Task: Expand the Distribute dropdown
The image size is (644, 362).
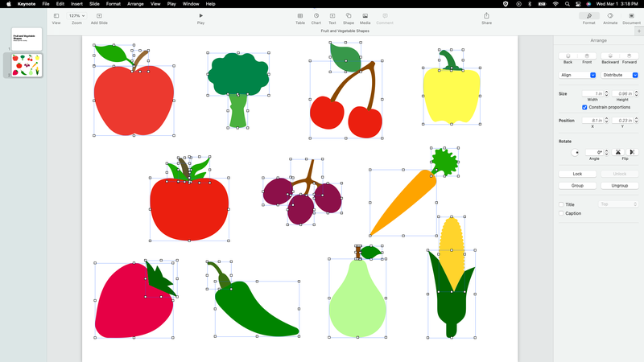Action: point(618,75)
